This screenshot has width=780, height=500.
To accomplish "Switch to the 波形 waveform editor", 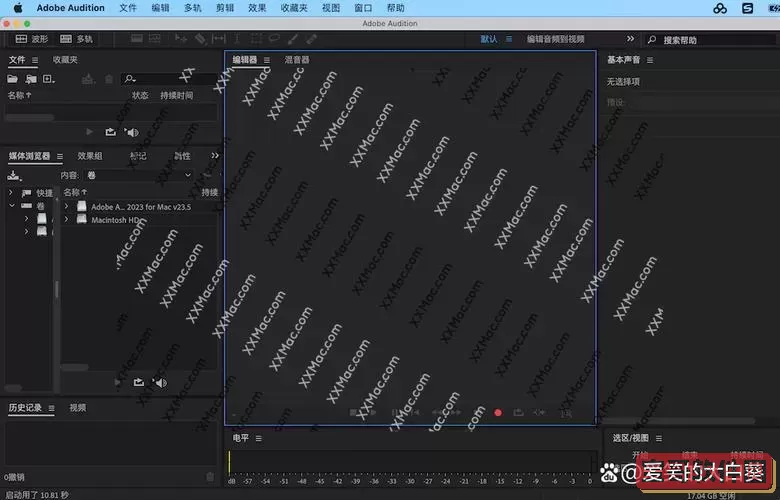I will (x=32, y=39).
